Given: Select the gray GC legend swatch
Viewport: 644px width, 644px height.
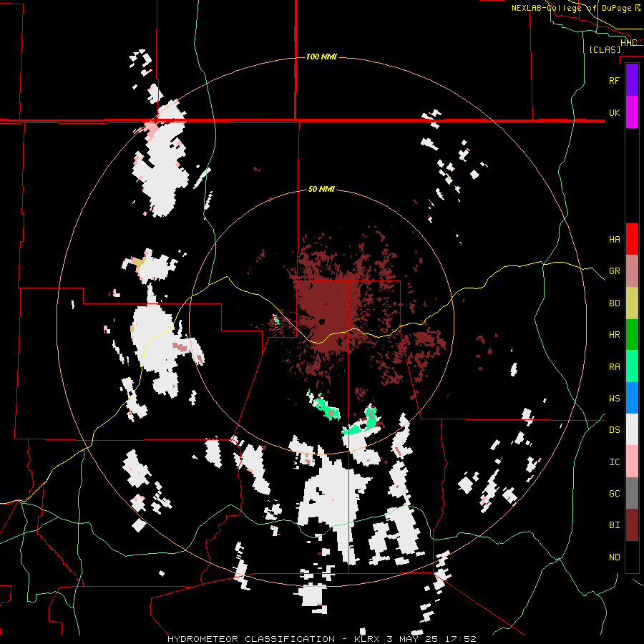Looking at the screenshot, I should (x=632, y=493).
